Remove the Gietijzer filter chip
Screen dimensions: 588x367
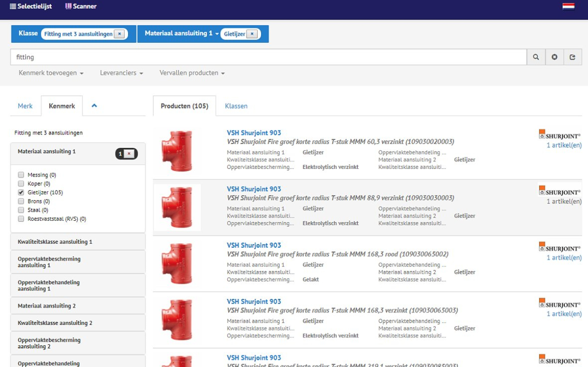(x=252, y=34)
